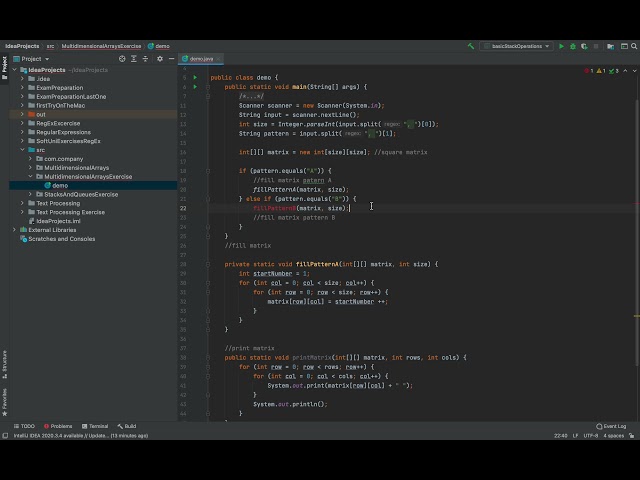The width and height of the screenshot is (640, 480).
Task: Toggle tool window quick access icon
Action: pos(5,436)
